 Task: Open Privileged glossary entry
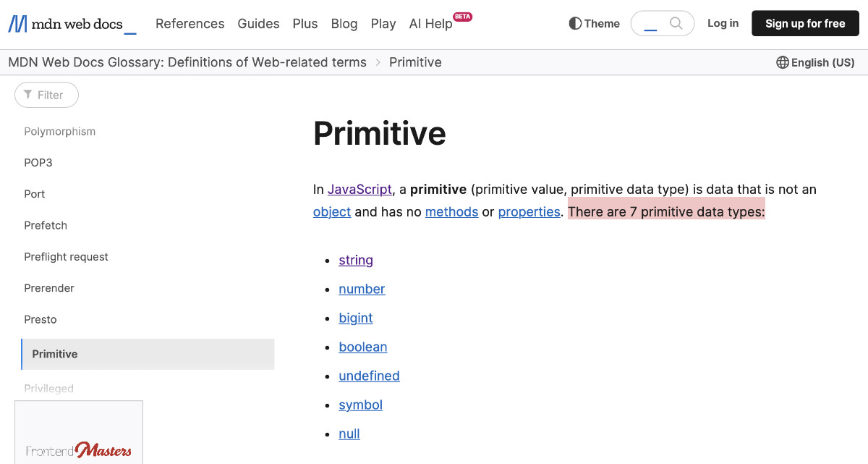(x=49, y=389)
